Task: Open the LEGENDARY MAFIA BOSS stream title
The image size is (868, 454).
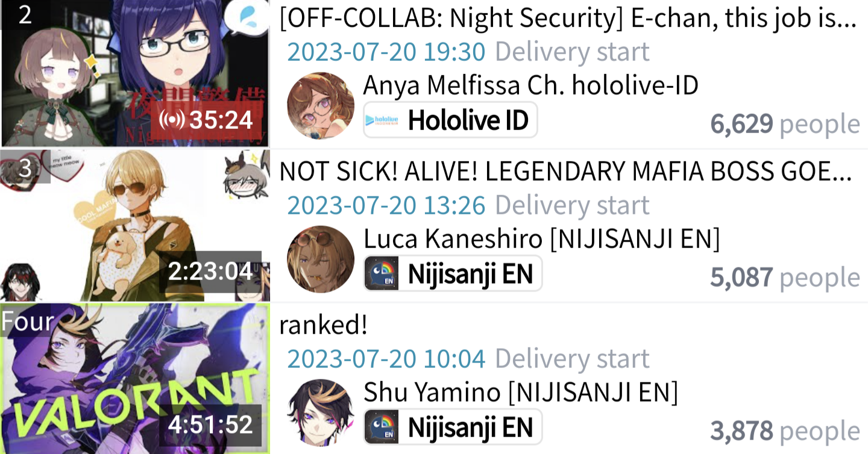Action: [x=565, y=172]
